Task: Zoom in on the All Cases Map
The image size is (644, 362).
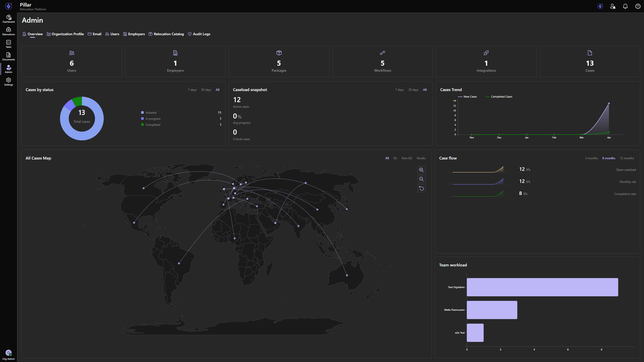Action: 422,170
